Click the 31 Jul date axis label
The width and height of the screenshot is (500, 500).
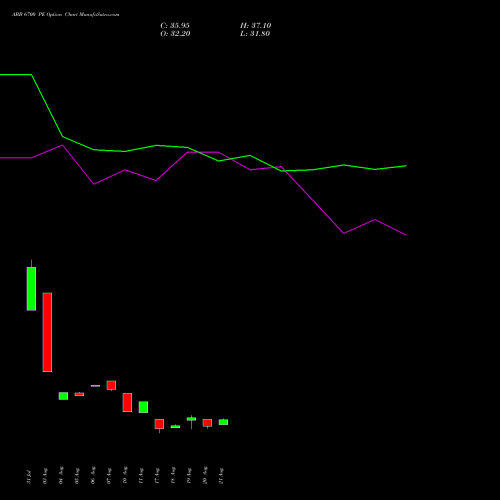click(29, 477)
